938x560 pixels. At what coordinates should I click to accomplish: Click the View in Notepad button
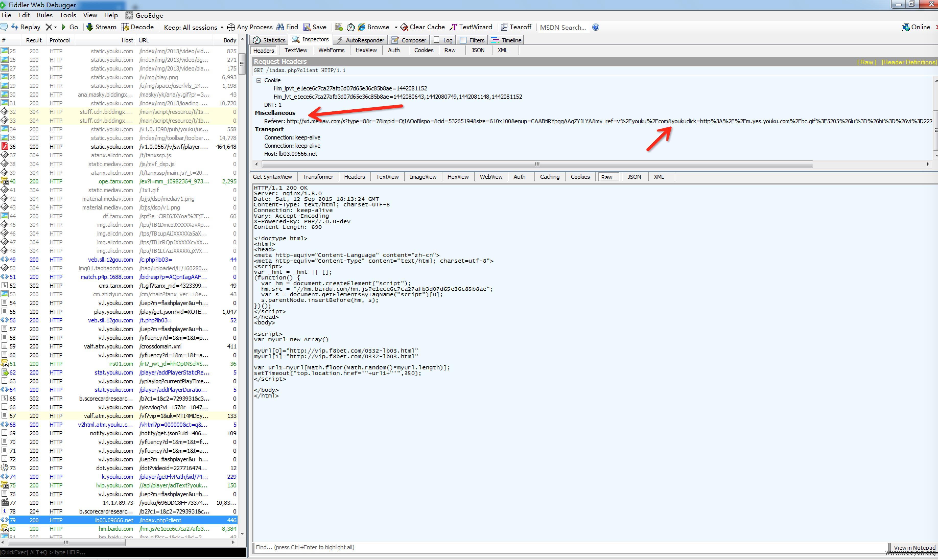click(x=914, y=548)
